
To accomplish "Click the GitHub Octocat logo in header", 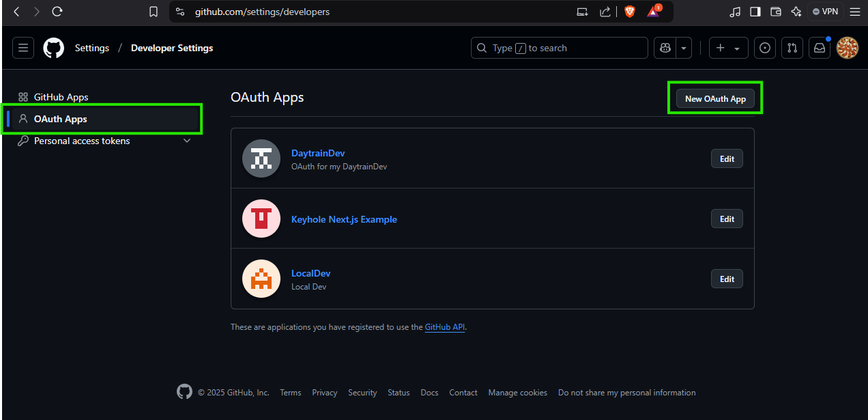I will pyautogui.click(x=53, y=48).
